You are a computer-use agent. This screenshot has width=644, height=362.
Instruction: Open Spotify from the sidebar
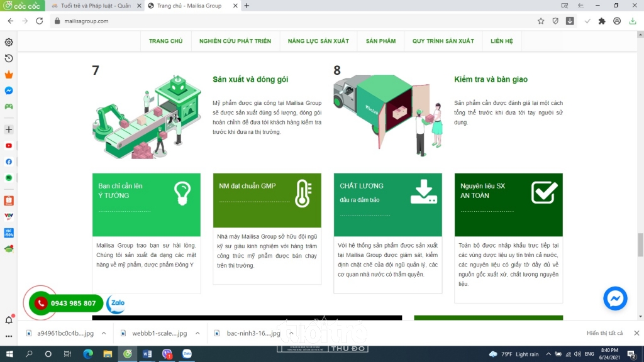click(x=9, y=178)
